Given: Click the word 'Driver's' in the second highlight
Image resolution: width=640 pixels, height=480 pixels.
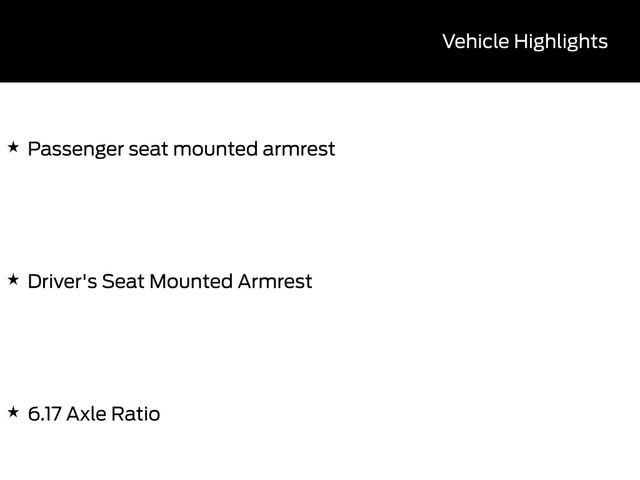Looking at the screenshot, I should (x=61, y=281).
